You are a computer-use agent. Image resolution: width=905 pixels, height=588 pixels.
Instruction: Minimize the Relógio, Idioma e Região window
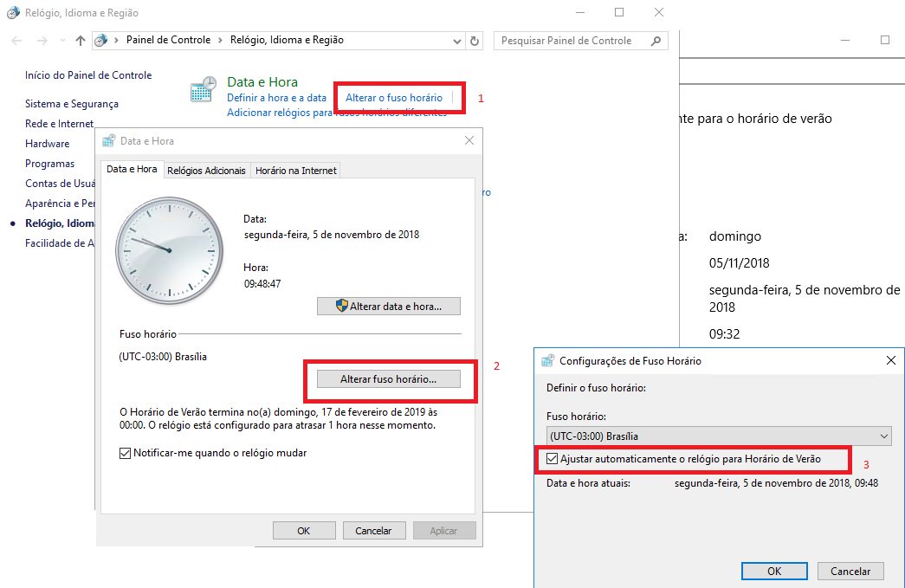[580, 12]
